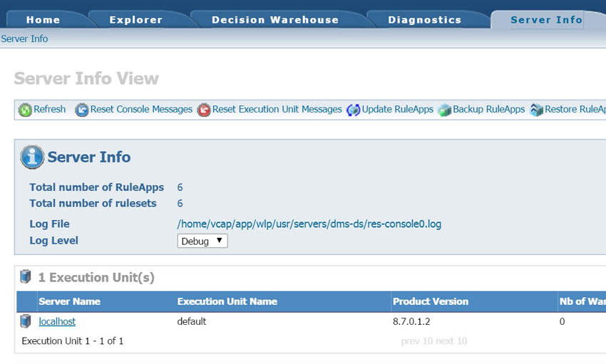The width and height of the screenshot is (606, 364).
Task: Open the Home tab
Action: (x=43, y=20)
